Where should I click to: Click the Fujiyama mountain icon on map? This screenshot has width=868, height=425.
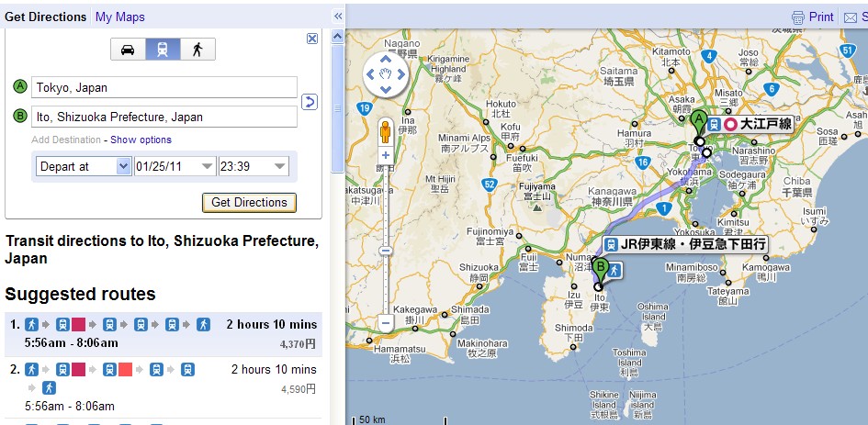pyautogui.click(x=536, y=207)
